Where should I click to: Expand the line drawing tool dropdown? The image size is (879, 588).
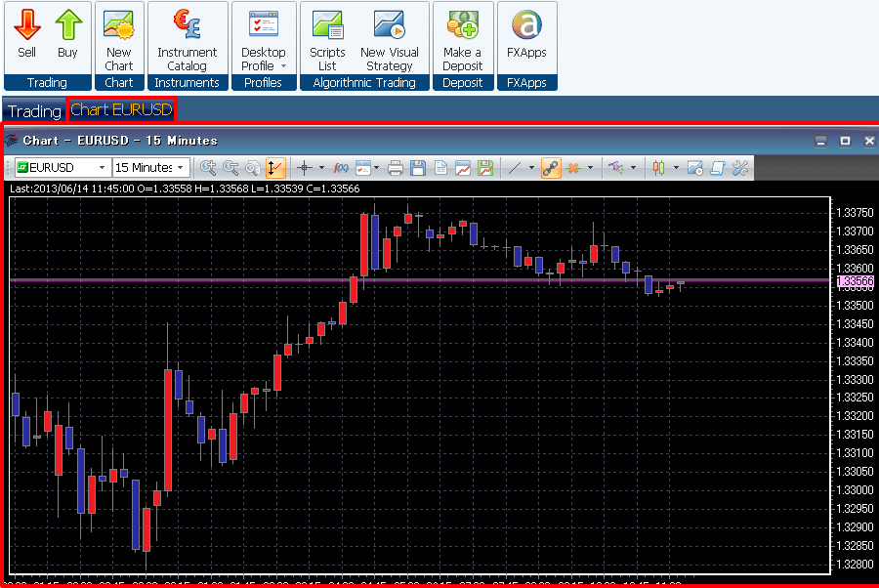[531, 168]
